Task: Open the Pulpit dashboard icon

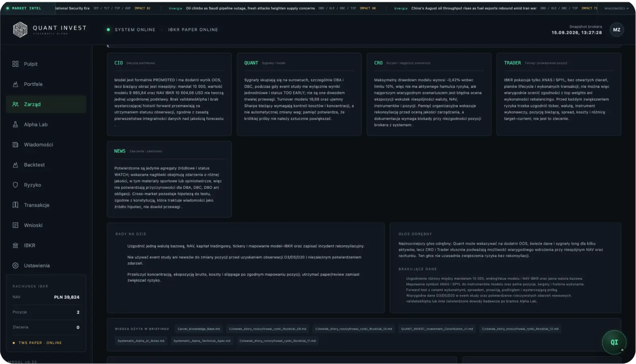Action: point(16,64)
